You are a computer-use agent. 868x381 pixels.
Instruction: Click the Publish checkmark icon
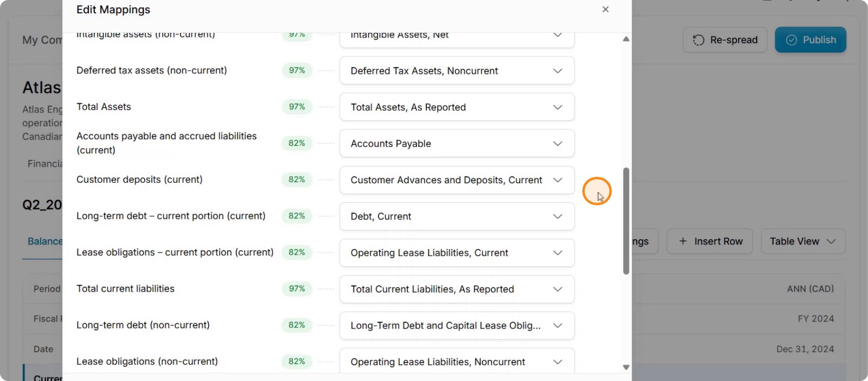(792, 40)
